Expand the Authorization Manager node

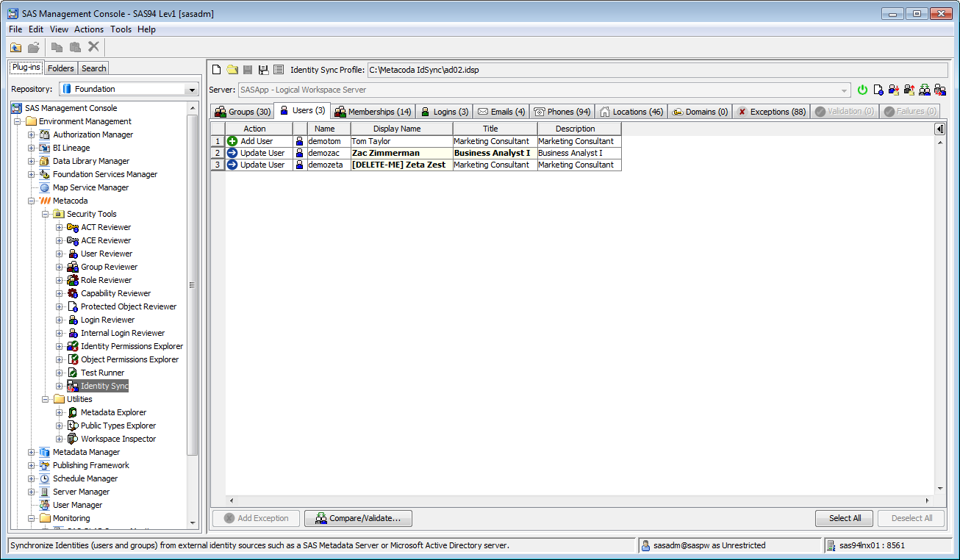[x=31, y=134]
